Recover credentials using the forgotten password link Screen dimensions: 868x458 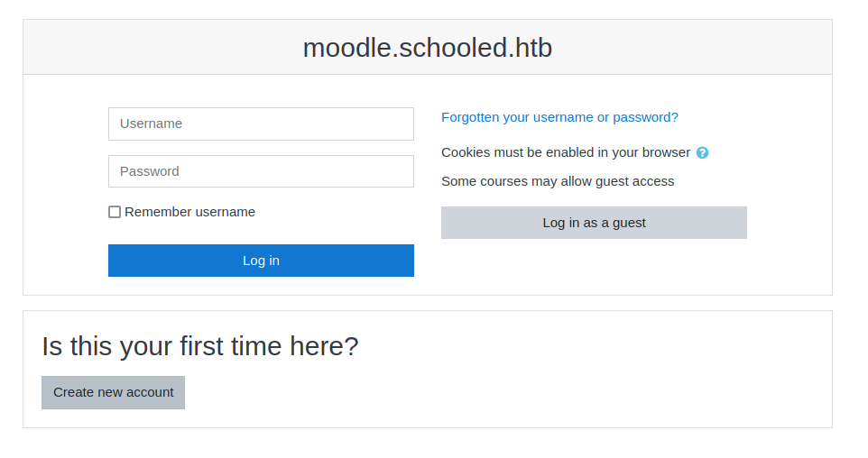pyautogui.click(x=559, y=117)
